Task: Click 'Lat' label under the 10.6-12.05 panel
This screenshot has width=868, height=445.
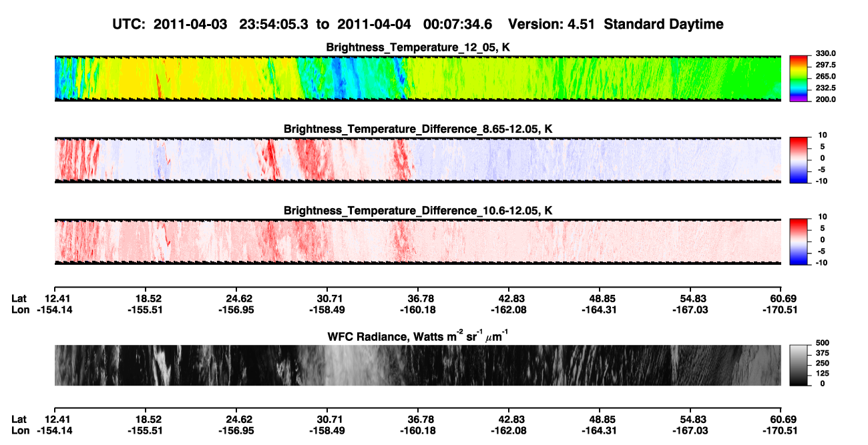Action: [19, 298]
